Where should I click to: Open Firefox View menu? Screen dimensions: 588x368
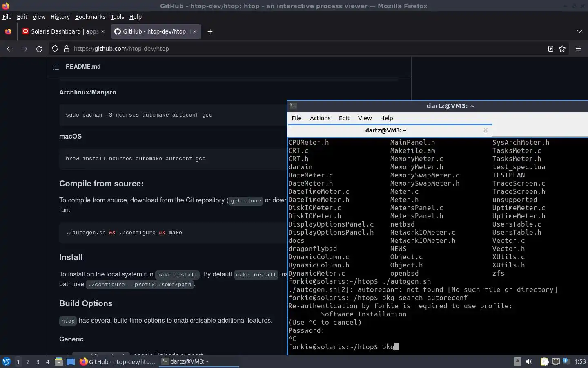[39, 17]
